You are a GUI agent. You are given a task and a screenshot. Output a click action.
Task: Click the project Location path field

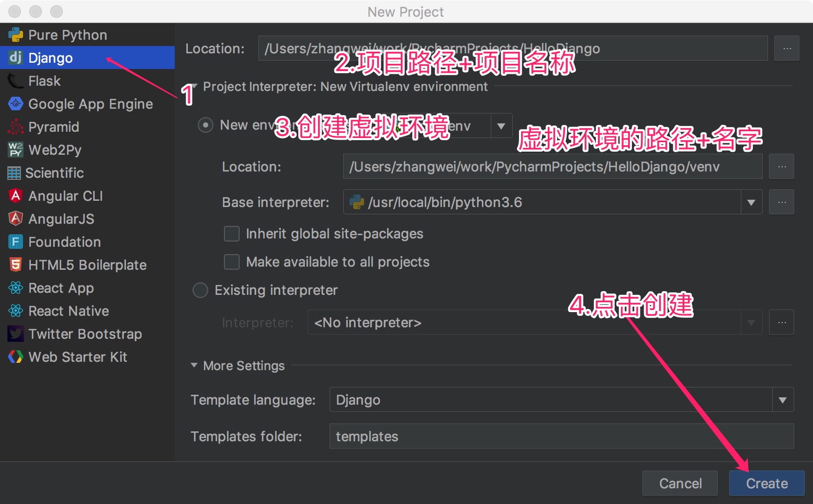[513, 49]
